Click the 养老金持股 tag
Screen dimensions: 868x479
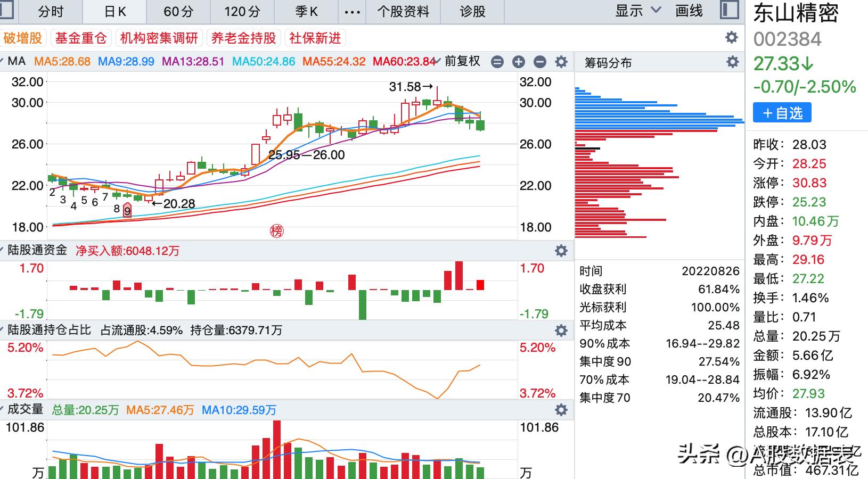pos(243,38)
